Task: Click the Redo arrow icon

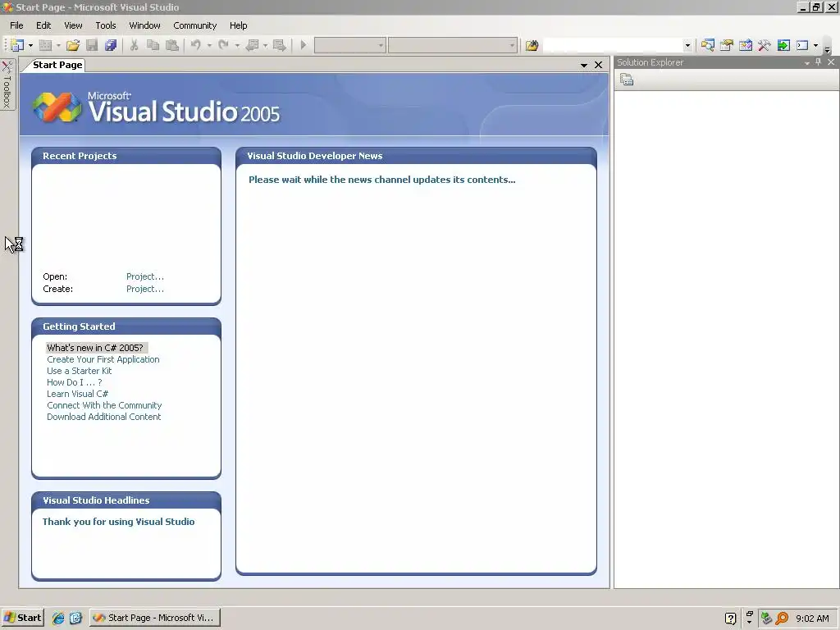Action: tap(223, 46)
